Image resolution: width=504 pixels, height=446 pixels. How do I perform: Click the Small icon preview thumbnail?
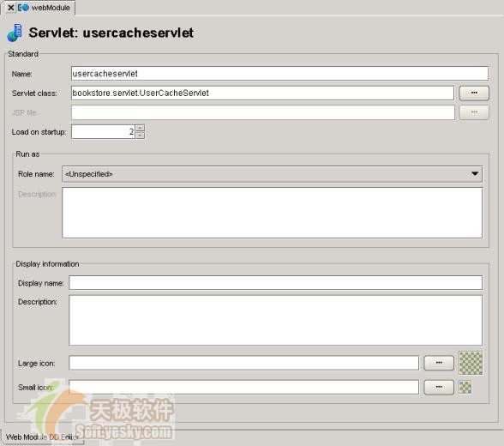click(465, 387)
